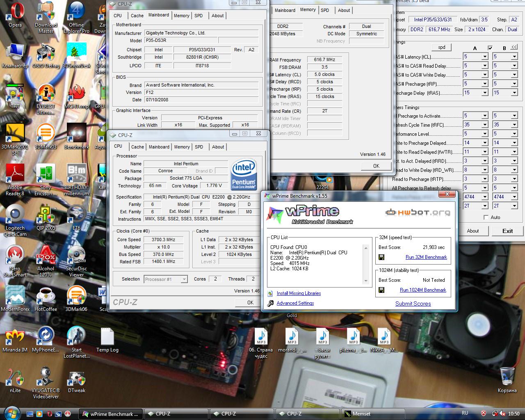Open Refresh Cycle Time (tRFC) column A dropdown
Image resolution: width=525 pixels, height=420 pixels.
[x=484, y=125]
